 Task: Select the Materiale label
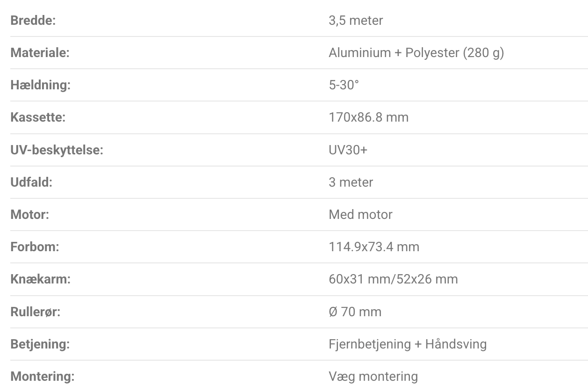(39, 53)
